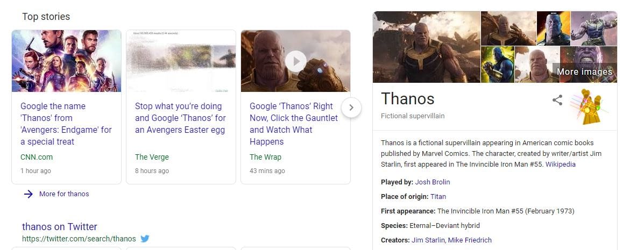
Task: Open the Titan place of origin link
Action: point(438,197)
